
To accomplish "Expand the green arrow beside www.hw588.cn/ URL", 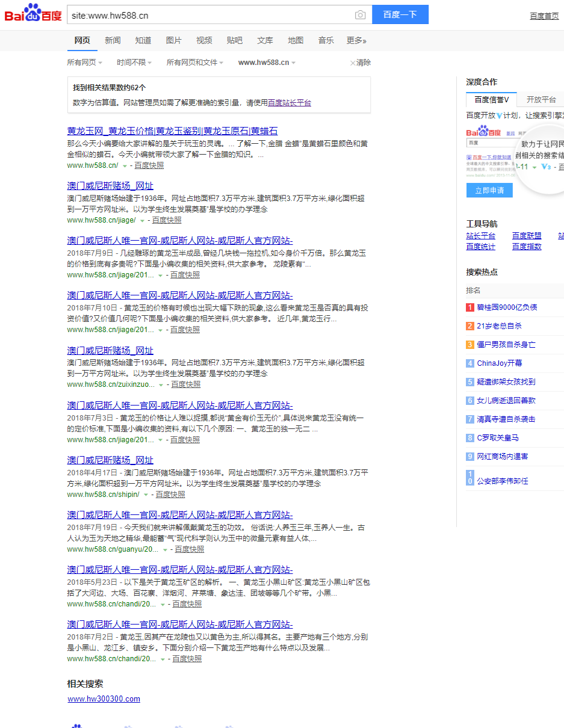I will [125, 165].
